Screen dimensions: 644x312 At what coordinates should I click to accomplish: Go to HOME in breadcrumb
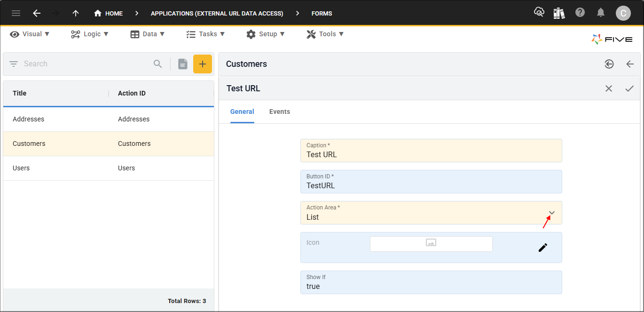click(109, 13)
